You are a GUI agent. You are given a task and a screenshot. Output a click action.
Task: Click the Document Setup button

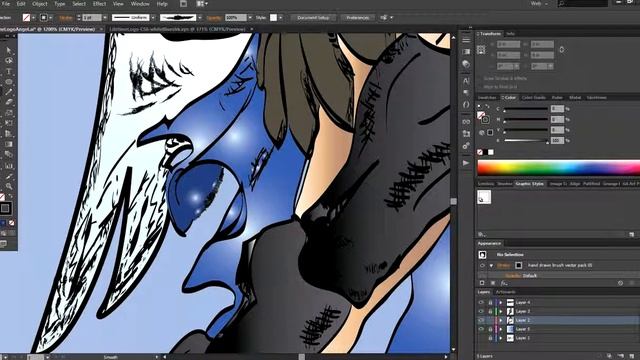[313, 18]
